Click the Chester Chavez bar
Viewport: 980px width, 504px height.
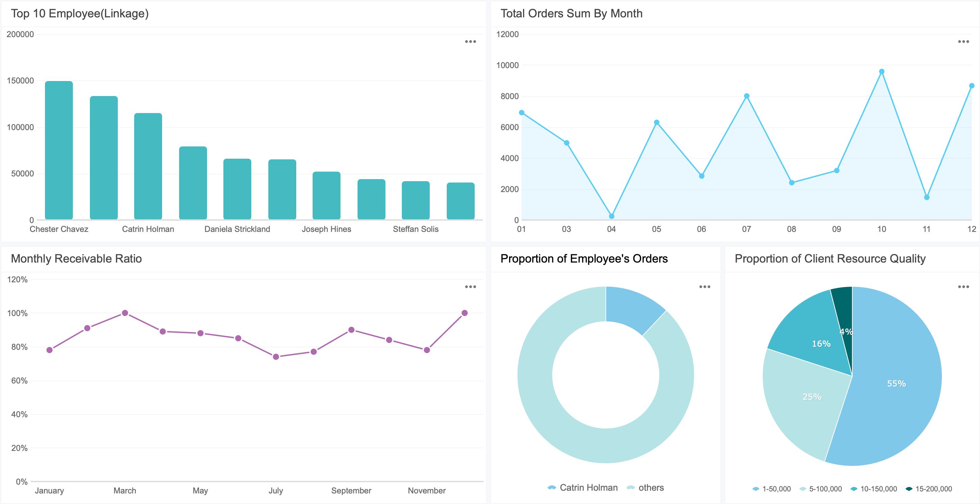point(59,150)
